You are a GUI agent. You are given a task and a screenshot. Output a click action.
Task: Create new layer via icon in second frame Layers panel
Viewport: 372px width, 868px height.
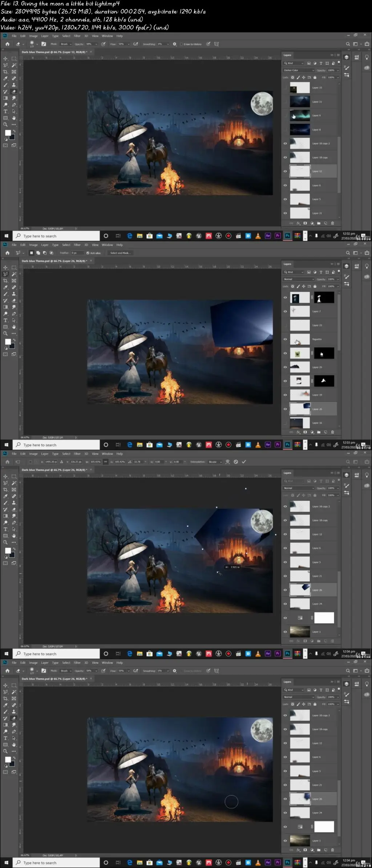[x=325, y=432]
